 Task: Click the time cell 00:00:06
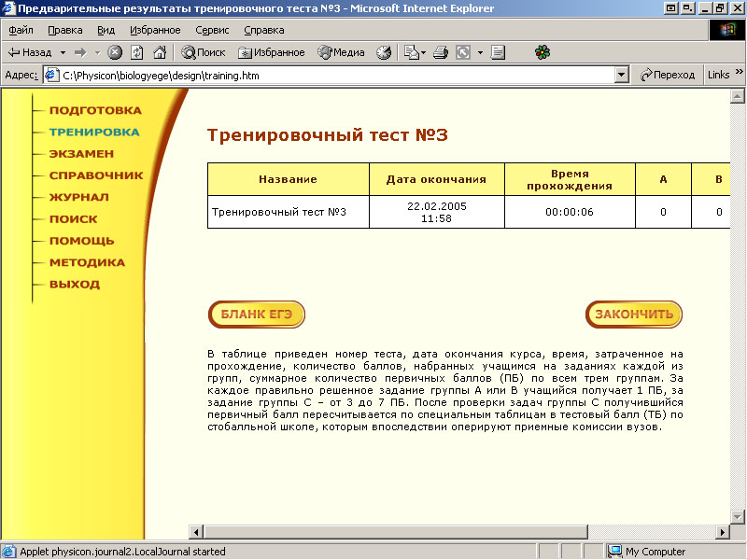tap(570, 212)
